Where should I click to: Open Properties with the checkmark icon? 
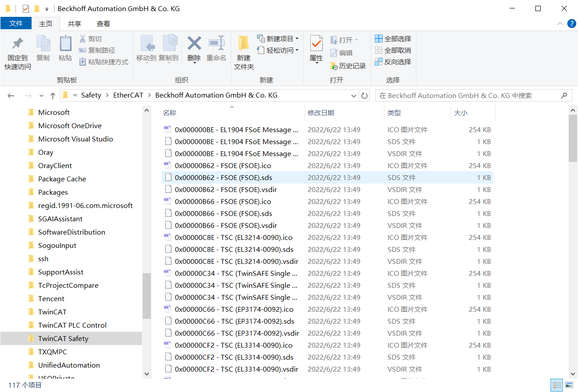tap(316, 43)
